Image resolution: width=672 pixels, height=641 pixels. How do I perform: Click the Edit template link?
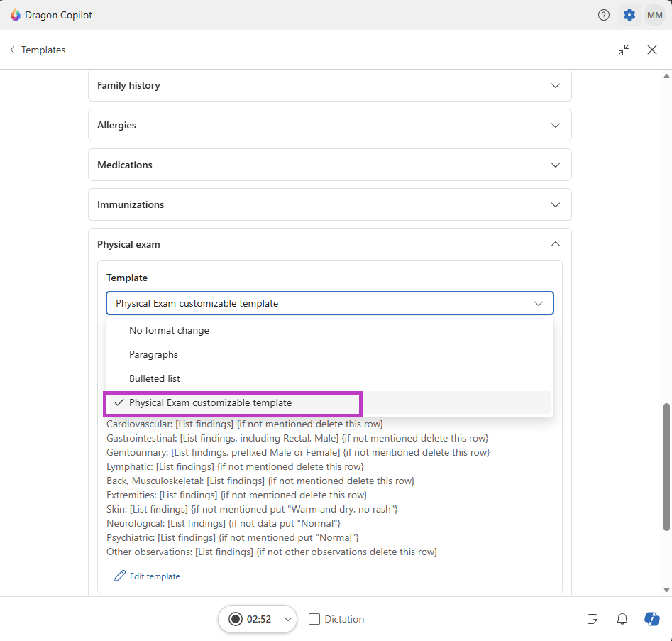point(155,576)
